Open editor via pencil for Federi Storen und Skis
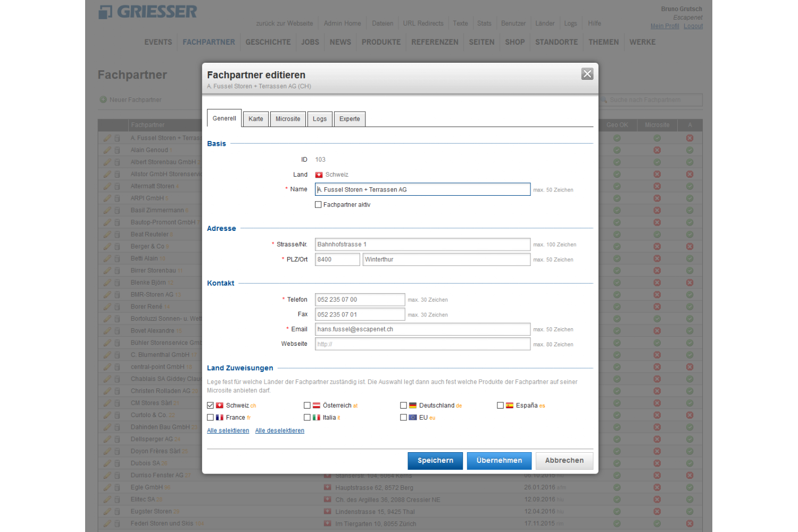Viewport: 798px width, 532px height. [107, 523]
